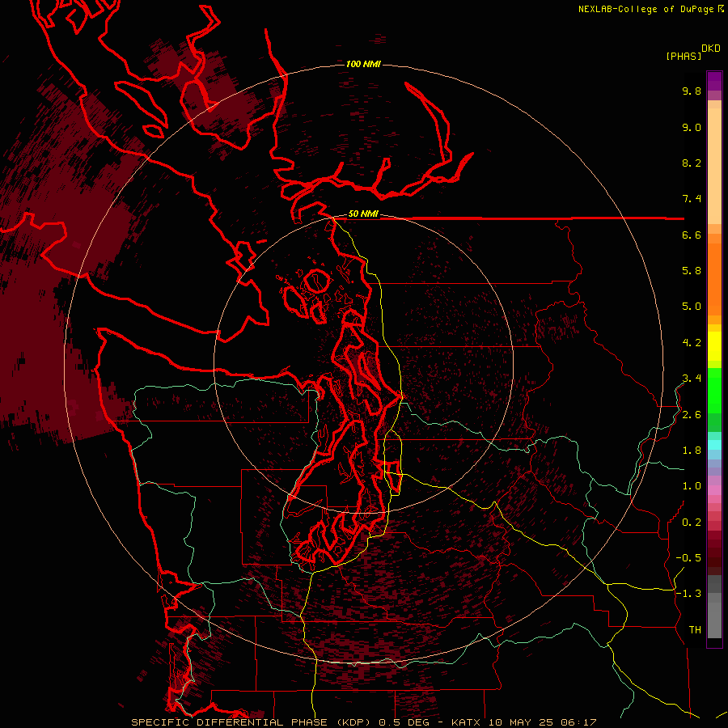Click the 9.8 value on the color scale
Viewport: 728px width, 728px height.
(692, 91)
